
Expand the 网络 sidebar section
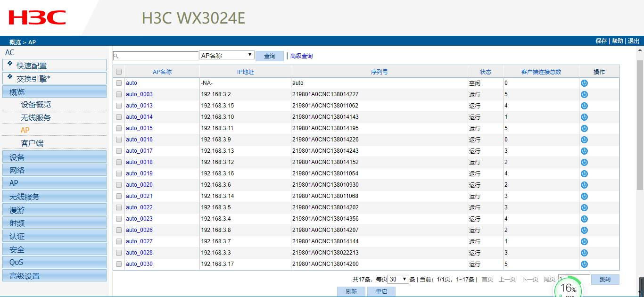(55, 170)
